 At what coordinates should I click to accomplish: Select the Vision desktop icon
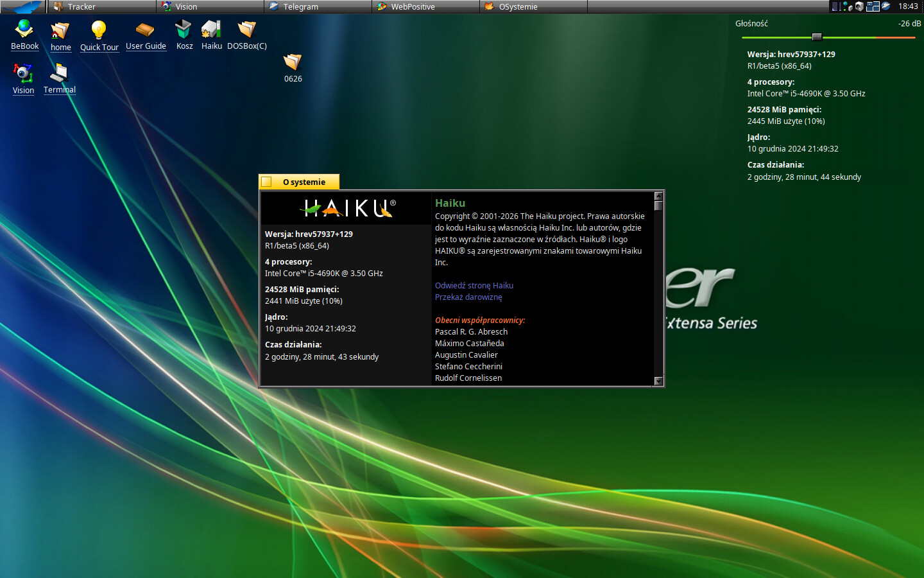pos(24,73)
